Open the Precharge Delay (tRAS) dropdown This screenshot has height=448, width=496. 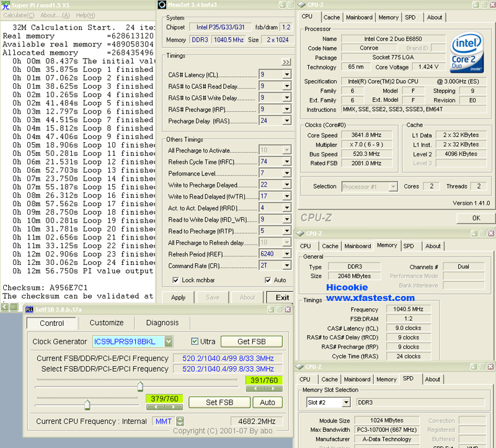(x=286, y=120)
